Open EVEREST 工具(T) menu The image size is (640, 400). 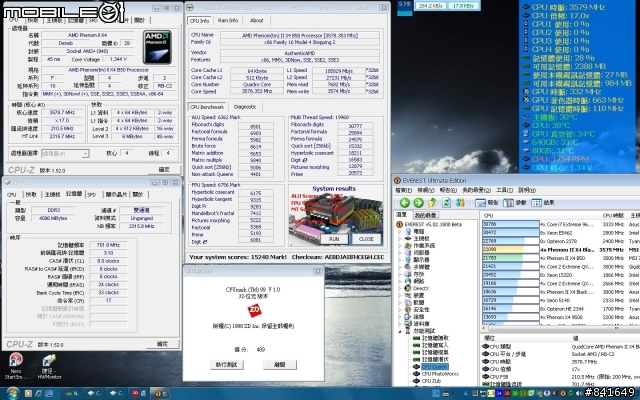coord(504,190)
